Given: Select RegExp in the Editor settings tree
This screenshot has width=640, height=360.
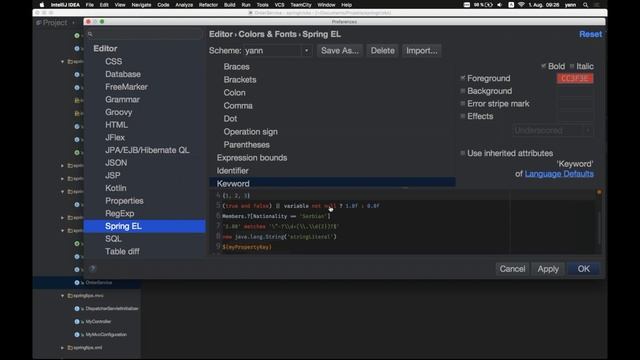Looking at the screenshot, I should [120, 213].
